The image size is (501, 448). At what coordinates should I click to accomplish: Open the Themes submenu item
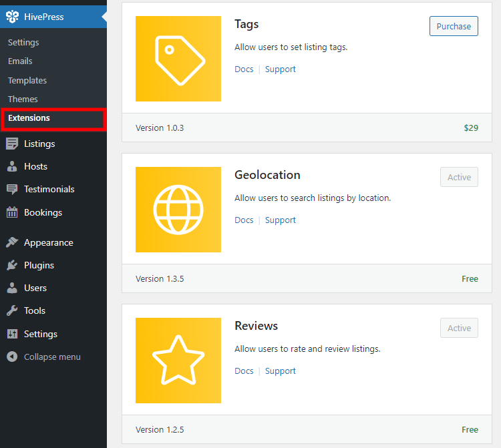pyautogui.click(x=23, y=99)
